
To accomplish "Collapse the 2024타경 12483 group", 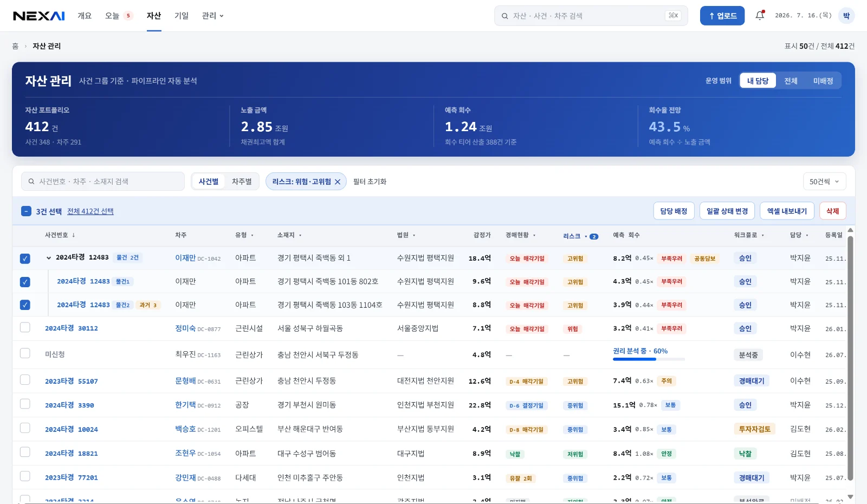I will tap(49, 258).
